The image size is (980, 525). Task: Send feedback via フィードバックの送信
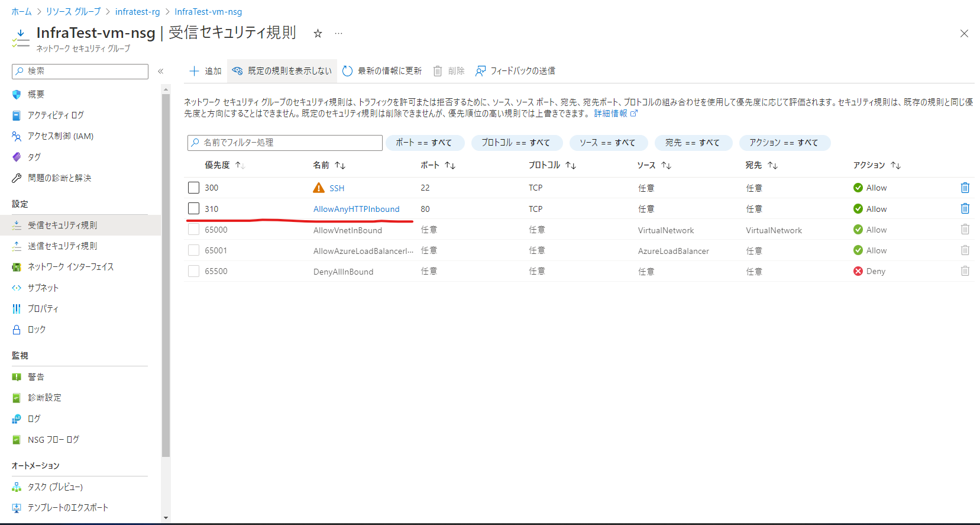click(x=515, y=71)
